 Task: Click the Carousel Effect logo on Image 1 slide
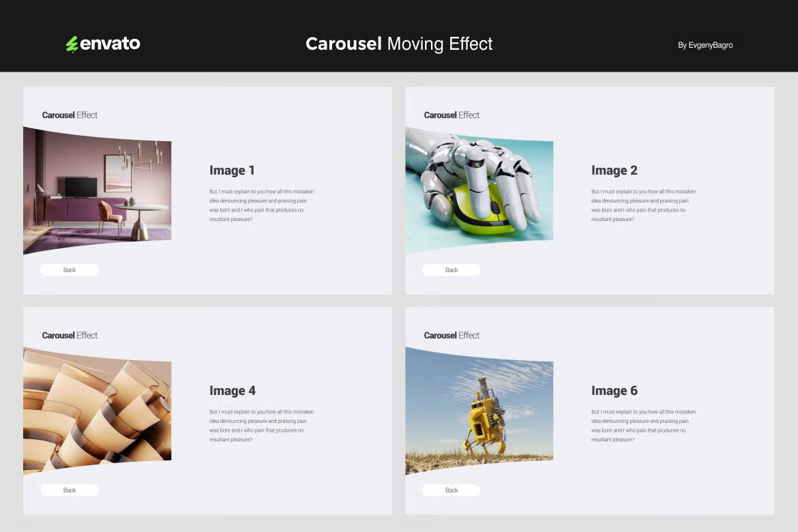(x=69, y=115)
